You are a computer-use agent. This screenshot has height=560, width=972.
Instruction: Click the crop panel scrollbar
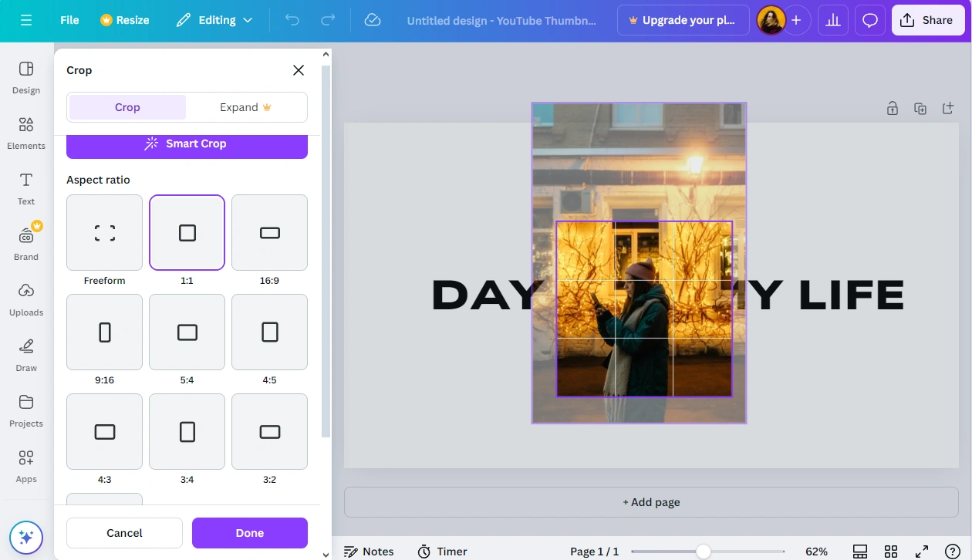pos(326,251)
